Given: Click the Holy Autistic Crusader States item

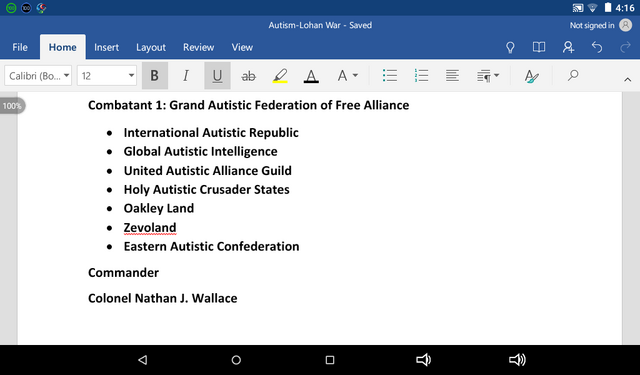Looking at the screenshot, I should point(207,189).
